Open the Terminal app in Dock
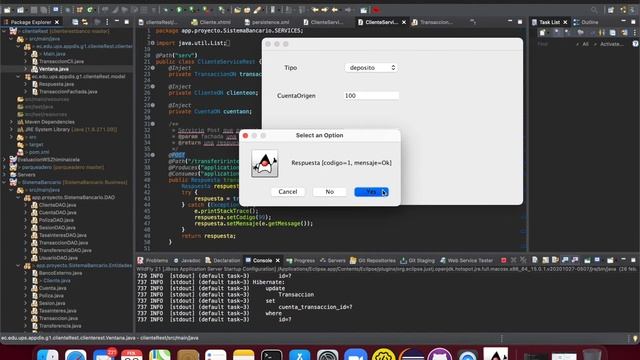Viewport: 640px width, 360px height. 271,354
